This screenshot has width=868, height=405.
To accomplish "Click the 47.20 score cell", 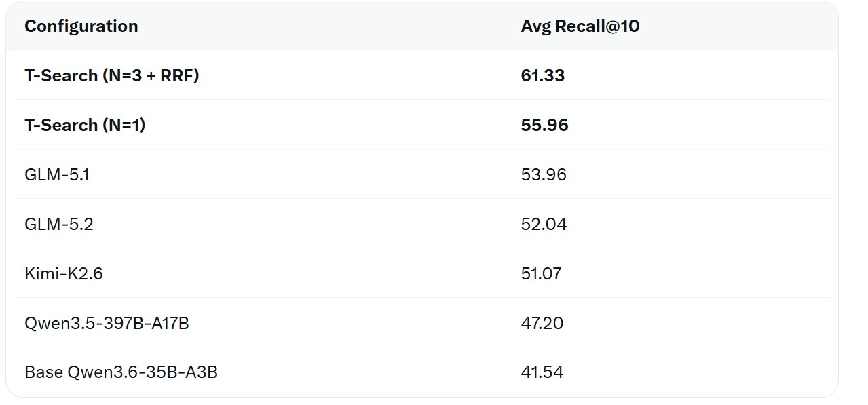I will tap(542, 324).
